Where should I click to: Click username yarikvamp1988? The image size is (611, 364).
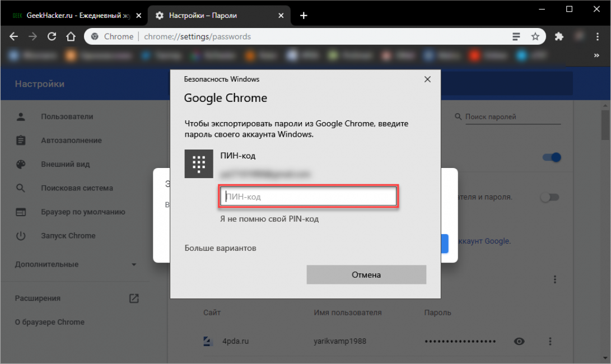[x=340, y=342]
